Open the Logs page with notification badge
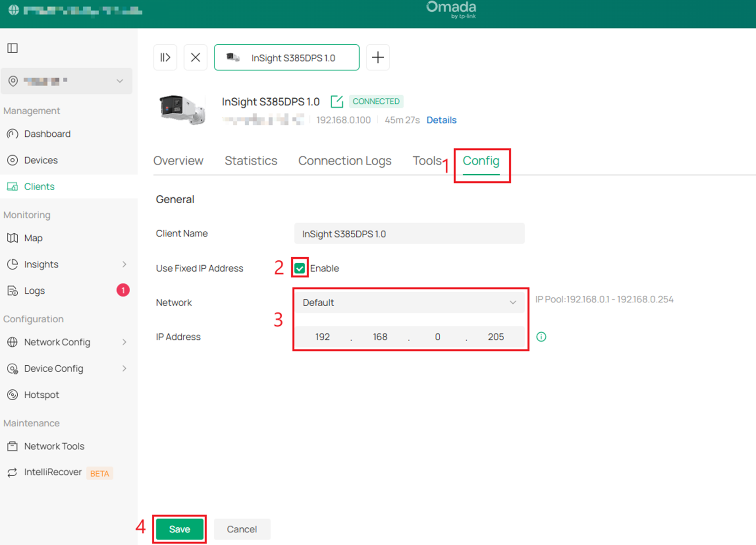756x545 pixels. coord(34,290)
